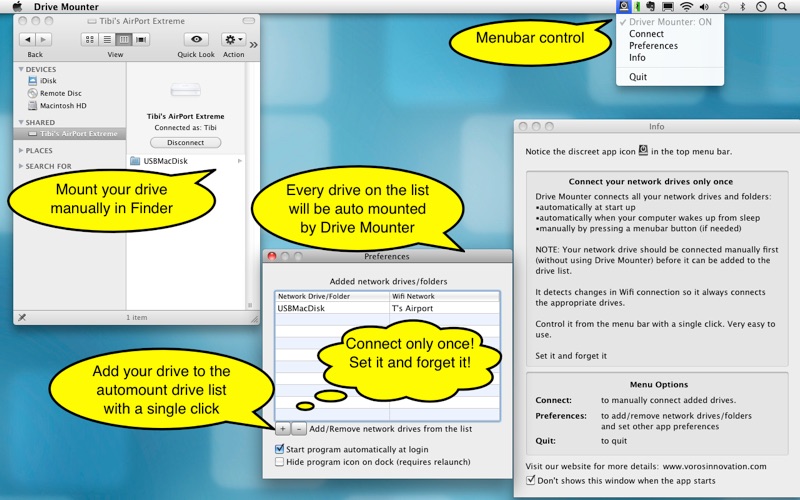800x500 pixels.
Task: Click the Drive Mounter menubar icon
Action: [x=625, y=6]
